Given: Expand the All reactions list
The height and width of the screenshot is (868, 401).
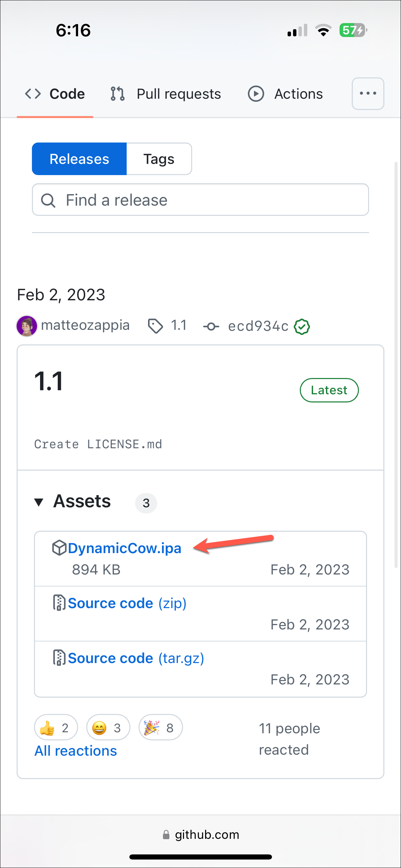Looking at the screenshot, I should coord(76,751).
